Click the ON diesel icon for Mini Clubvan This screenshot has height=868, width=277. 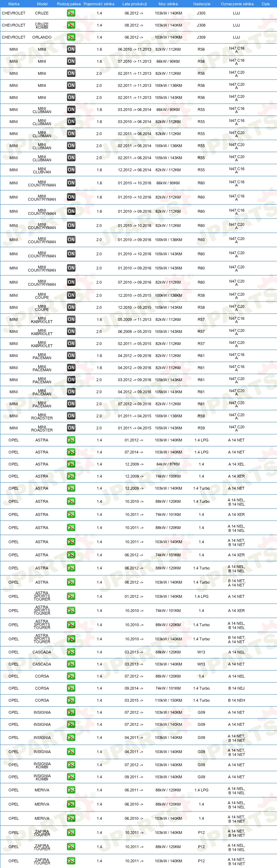pos(71,170)
